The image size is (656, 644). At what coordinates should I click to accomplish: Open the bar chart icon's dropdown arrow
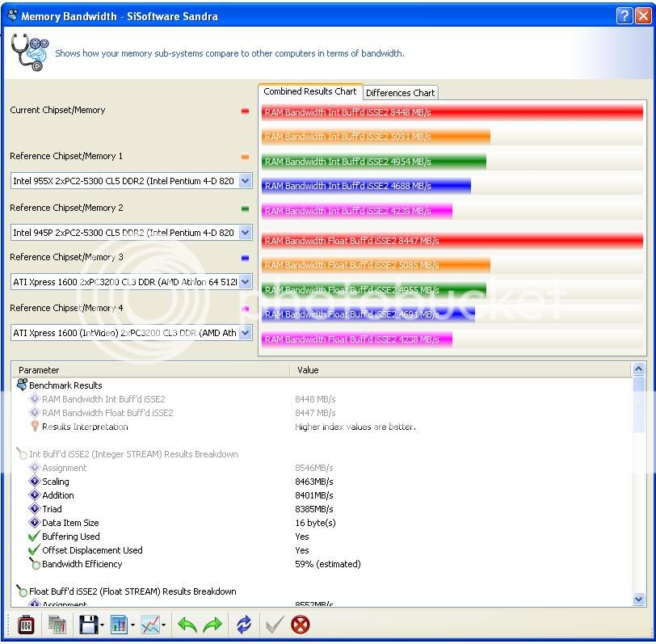click(132, 625)
